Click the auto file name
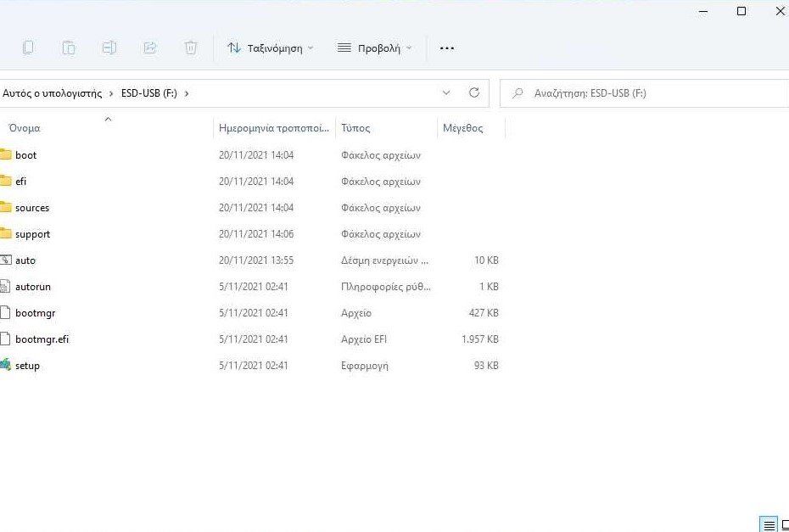Screen dimensions: 789x532 (x=25, y=260)
